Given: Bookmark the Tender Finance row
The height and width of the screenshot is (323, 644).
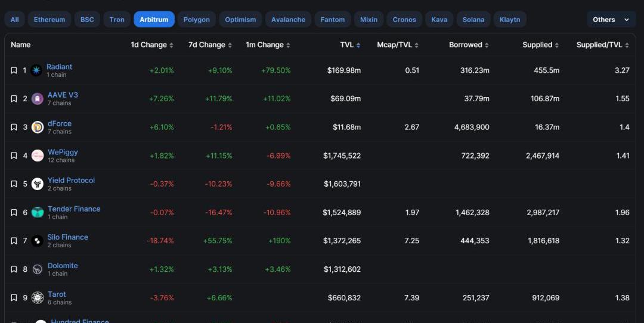Looking at the screenshot, I should 14,213.
